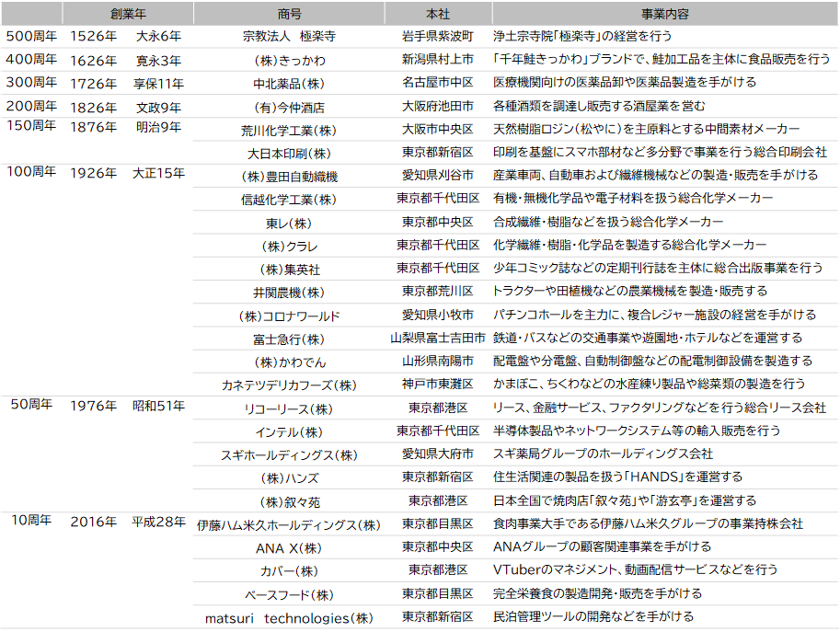
Task: Select the (株)豊田自動織機 cell
Action: 289,177
